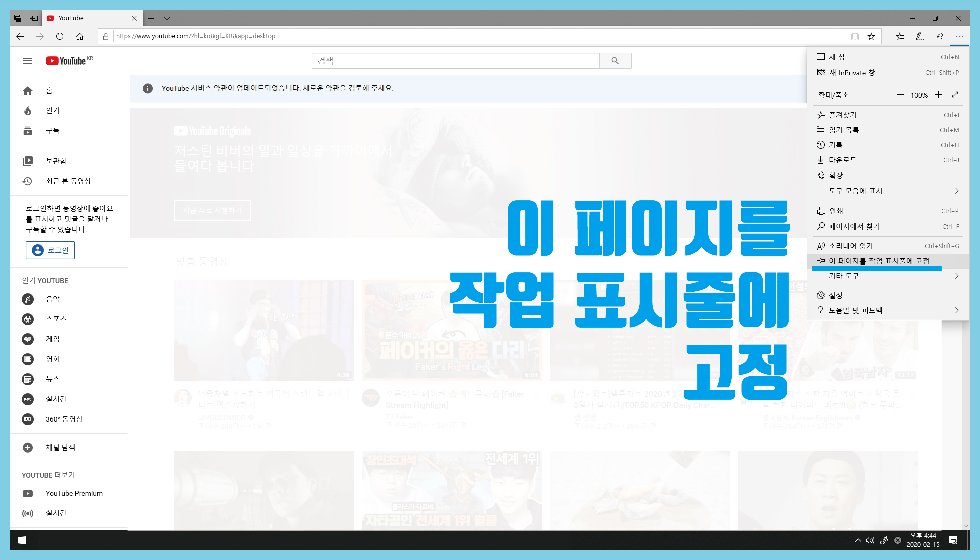Click the YouTube 검색 search field

[455, 61]
